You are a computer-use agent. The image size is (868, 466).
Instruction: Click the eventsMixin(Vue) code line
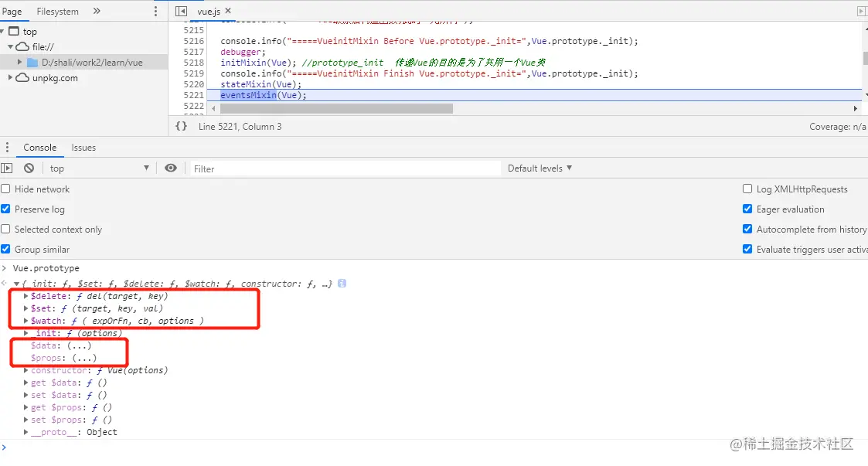pyautogui.click(x=264, y=95)
